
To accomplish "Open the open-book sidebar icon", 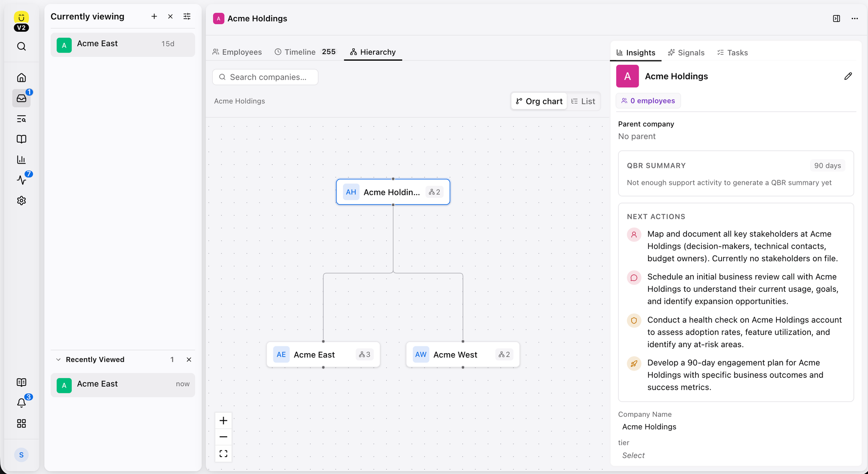I will pos(22,139).
